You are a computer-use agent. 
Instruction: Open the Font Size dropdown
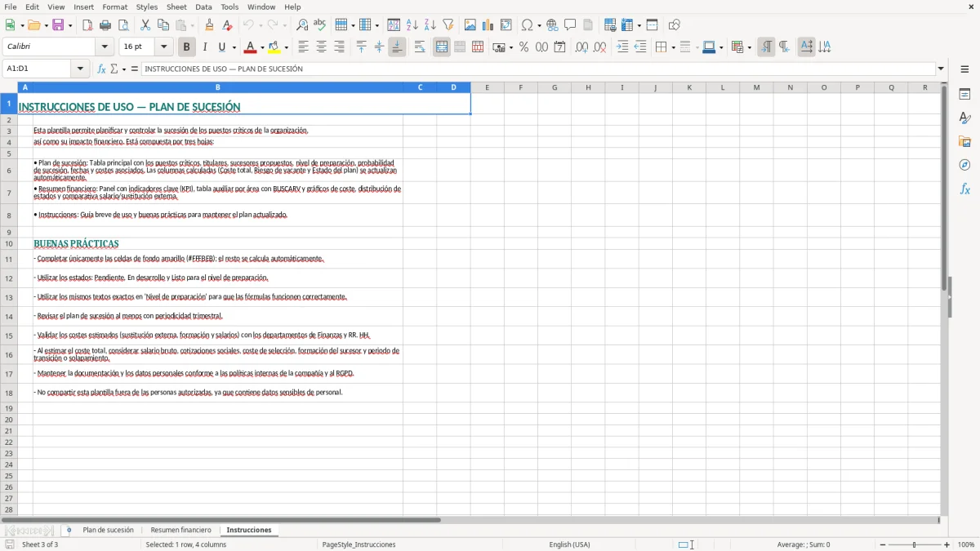(x=163, y=47)
